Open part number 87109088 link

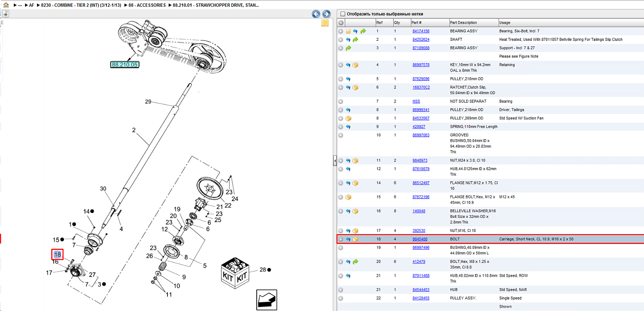[x=421, y=48]
